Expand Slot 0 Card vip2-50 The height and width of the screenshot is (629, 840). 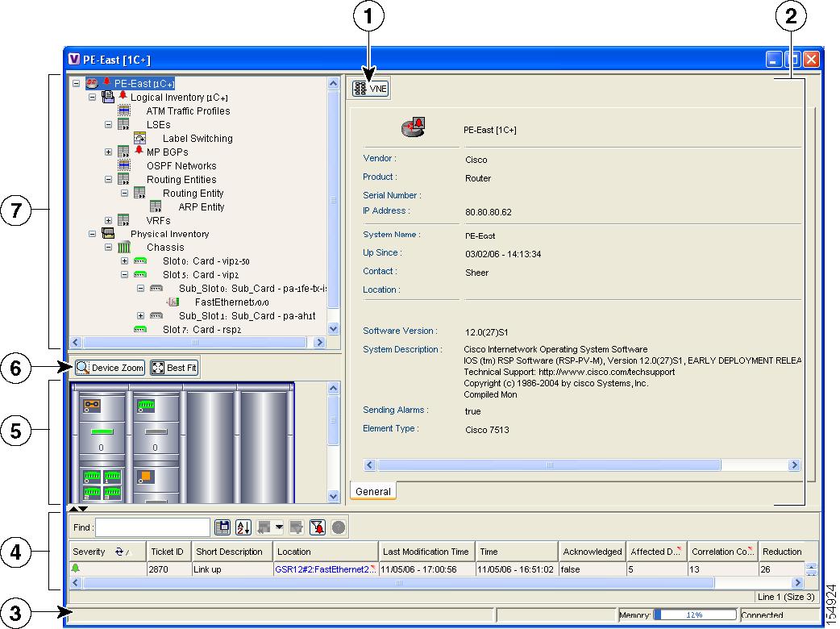pos(125,261)
